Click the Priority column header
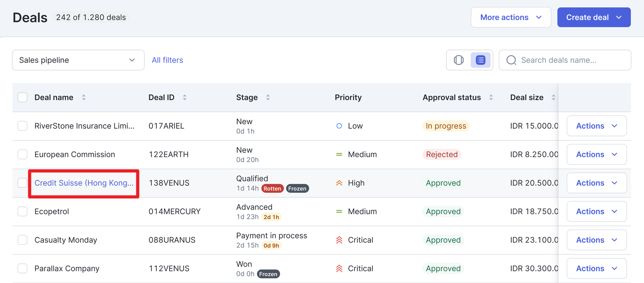Screen dimensions: 644x283 coord(348,97)
